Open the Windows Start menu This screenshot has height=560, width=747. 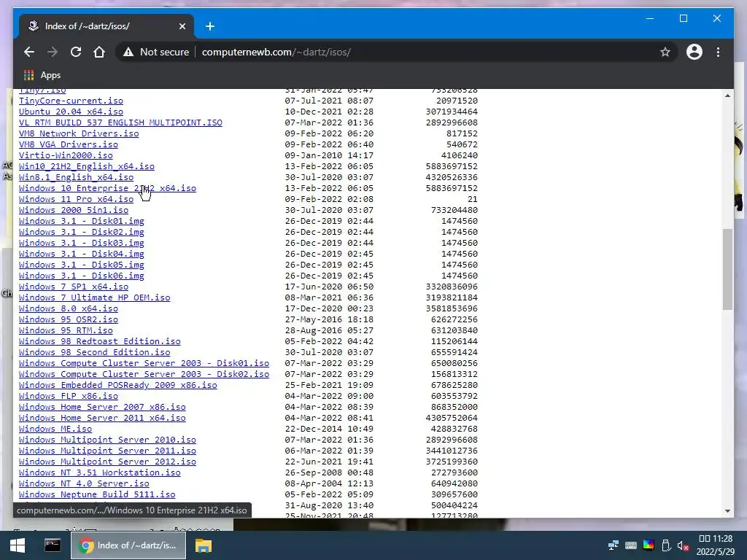(18, 545)
